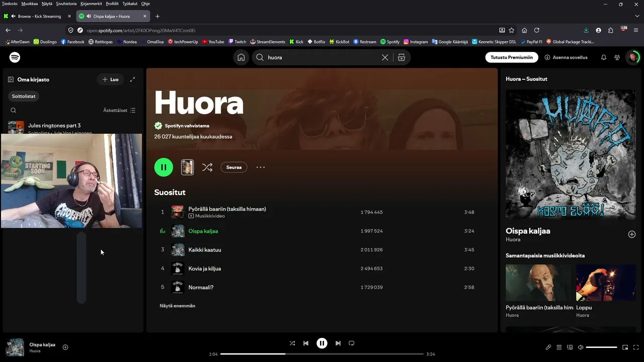Open the three-dot more options for Huora
The image size is (644, 362).
pos(261,167)
